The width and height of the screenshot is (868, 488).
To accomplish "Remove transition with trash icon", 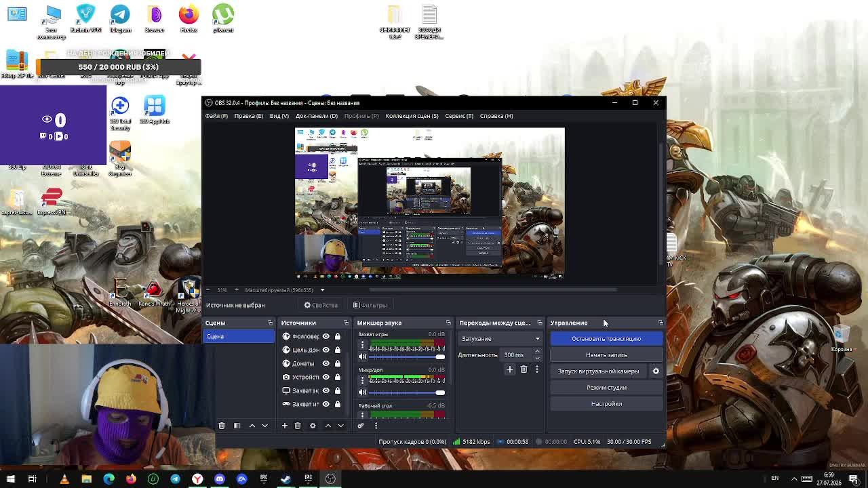I will click(524, 369).
